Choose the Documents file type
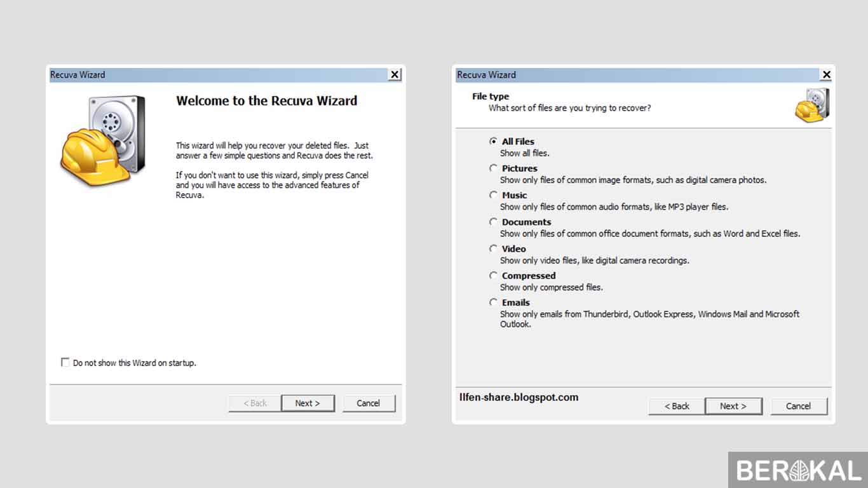 [494, 221]
